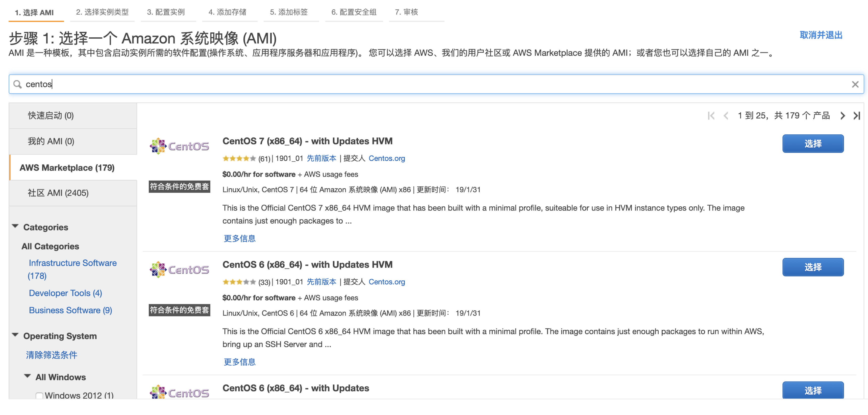This screenshot has height=415, width=868.
Task: Click the search magnifier icon
Action: [x=17, y=84]
